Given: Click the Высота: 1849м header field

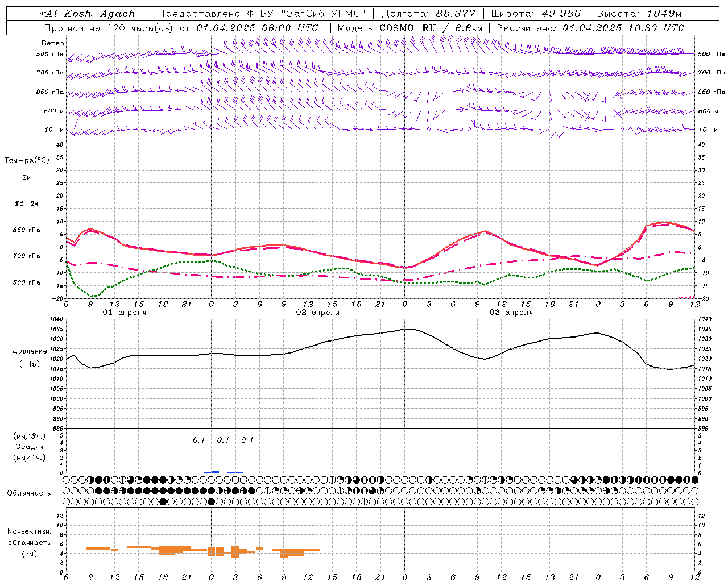Looking at the screenshot, I should (x=639, y=14).
